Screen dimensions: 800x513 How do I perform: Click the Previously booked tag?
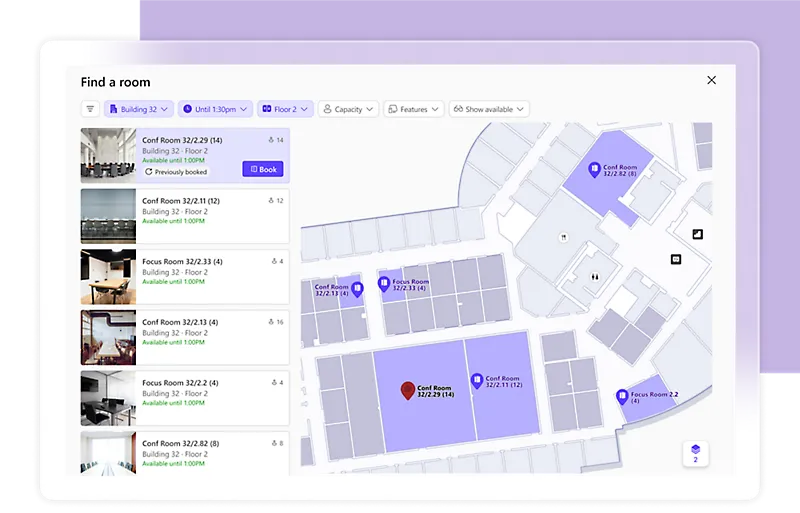(x=176, y=172)
